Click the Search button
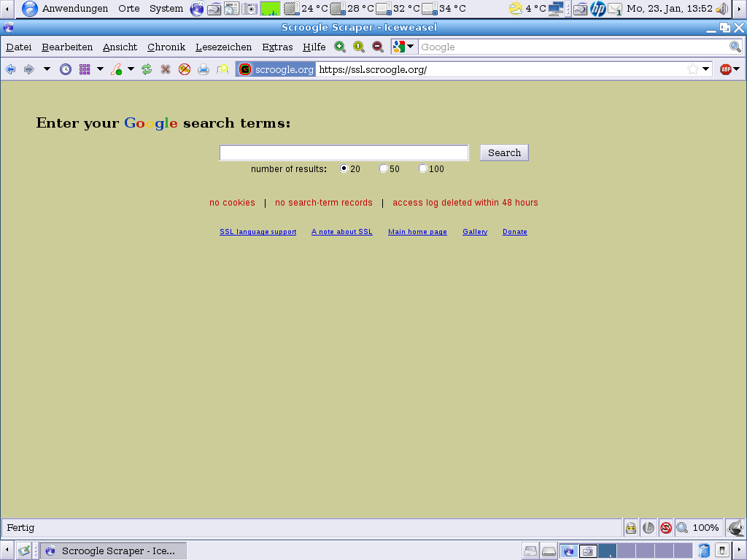747x560 pixels. [504, 153]
